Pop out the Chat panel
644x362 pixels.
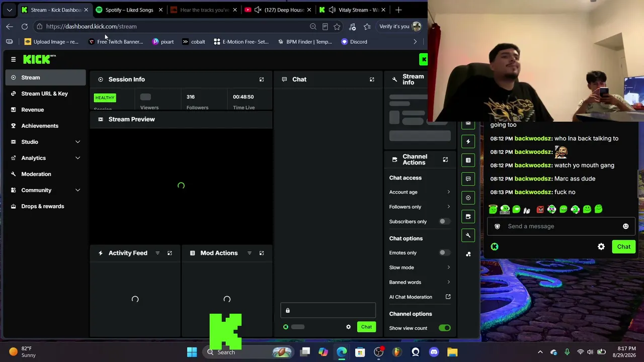coord(372,79)
